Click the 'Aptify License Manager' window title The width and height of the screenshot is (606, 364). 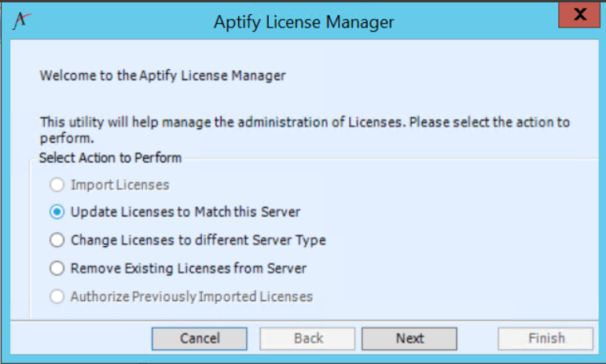tap(303, 22)
